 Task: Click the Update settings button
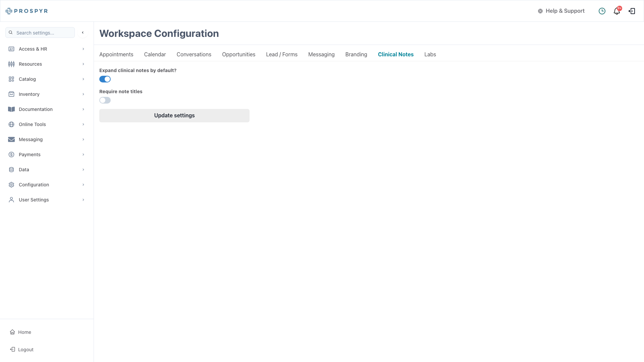tap(174, 116)
